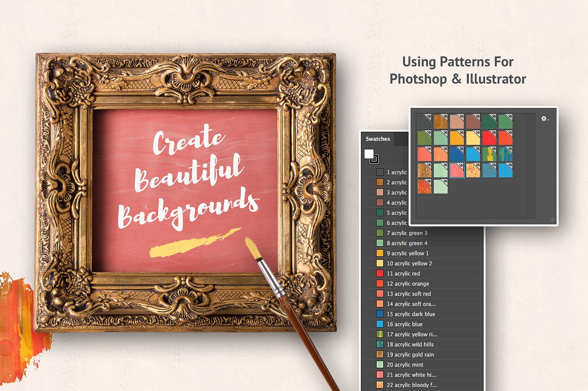The image size is (588, 391).
Task: Select the highlighted pink pattern thumbnail
Action: [x=457, y=170]
